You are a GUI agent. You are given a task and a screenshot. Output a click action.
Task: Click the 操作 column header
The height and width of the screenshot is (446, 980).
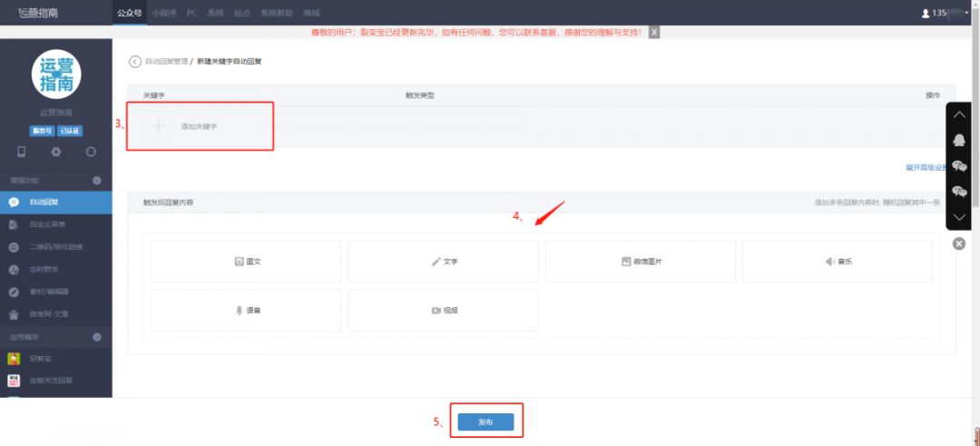933,95
